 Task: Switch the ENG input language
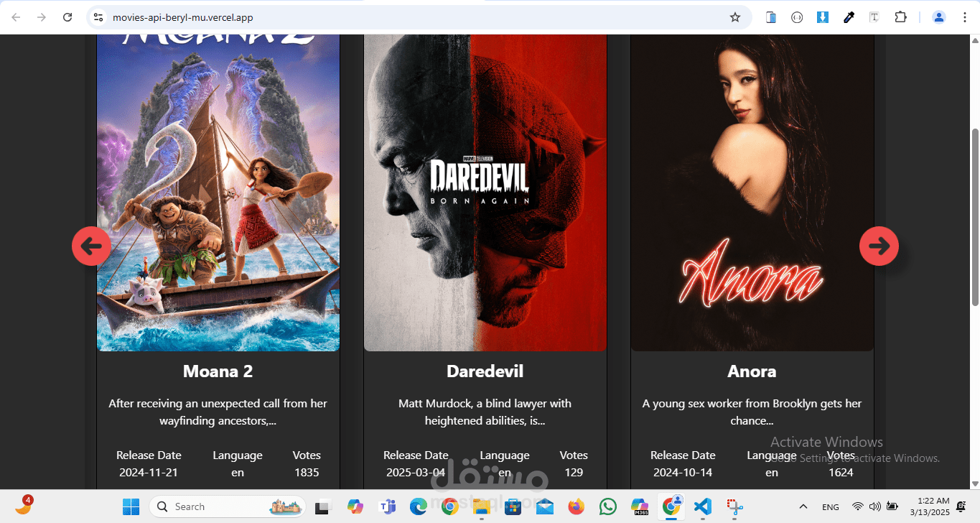[831, 507]
